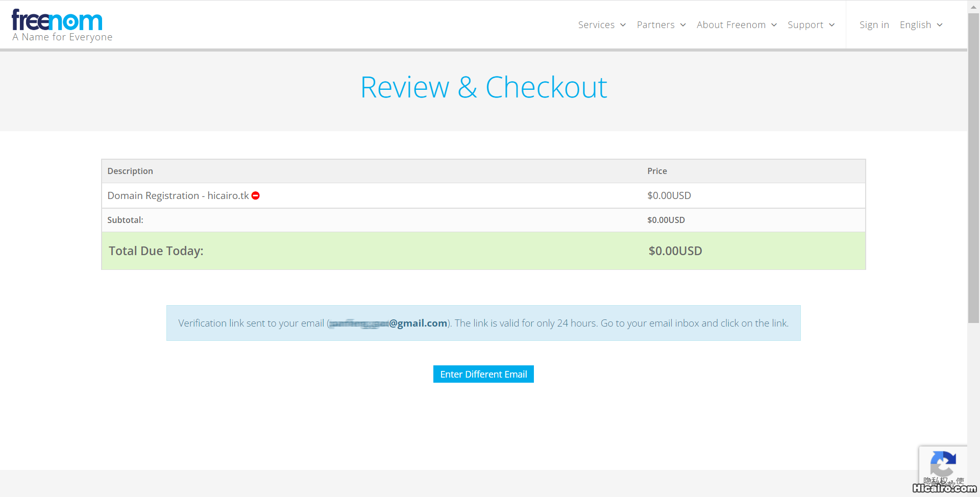Select the About Freenom menu item
Viewport: 980px width, 497px height.
pyautogui.click(x=730, y=25)
